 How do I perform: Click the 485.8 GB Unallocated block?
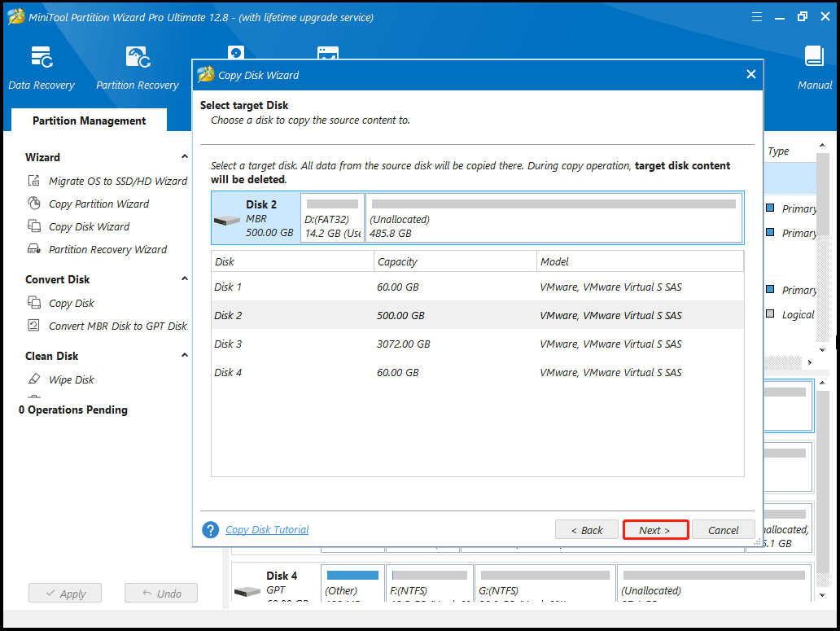[553, 218]
